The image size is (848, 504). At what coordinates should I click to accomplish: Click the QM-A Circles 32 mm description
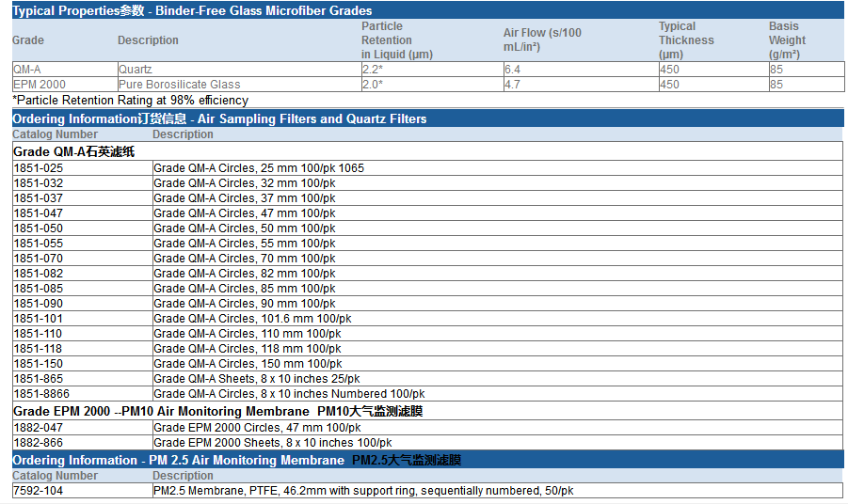tap(245, 183)
